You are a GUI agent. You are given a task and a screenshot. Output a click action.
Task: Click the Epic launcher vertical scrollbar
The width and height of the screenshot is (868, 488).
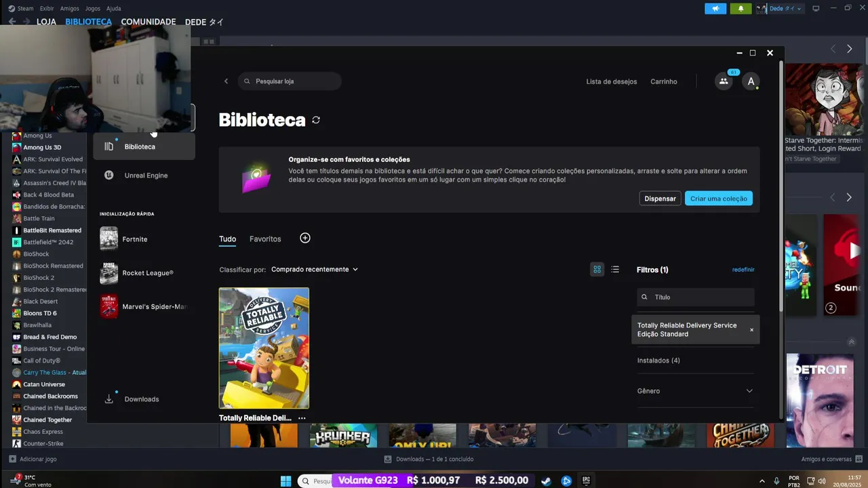click(781, 186)
